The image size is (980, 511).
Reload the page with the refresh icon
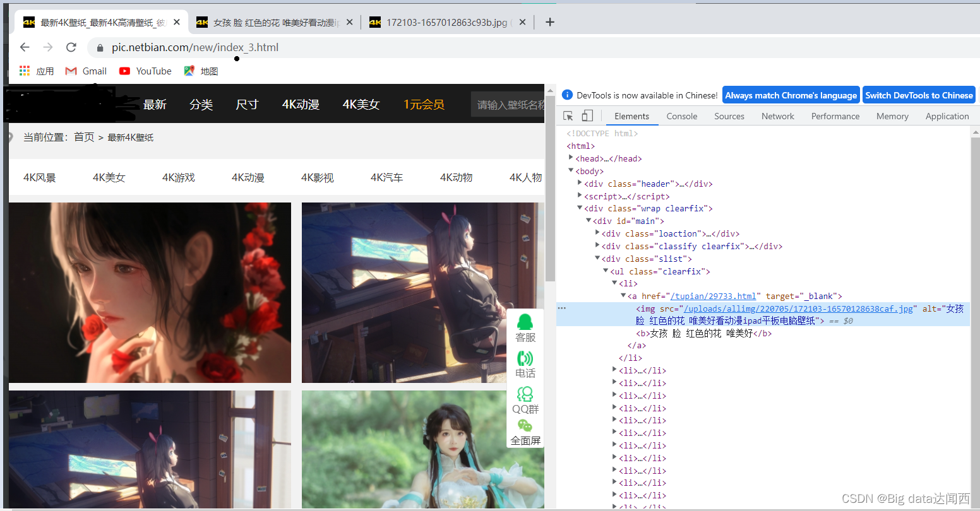pyautogui.click(x=71, y=47)
